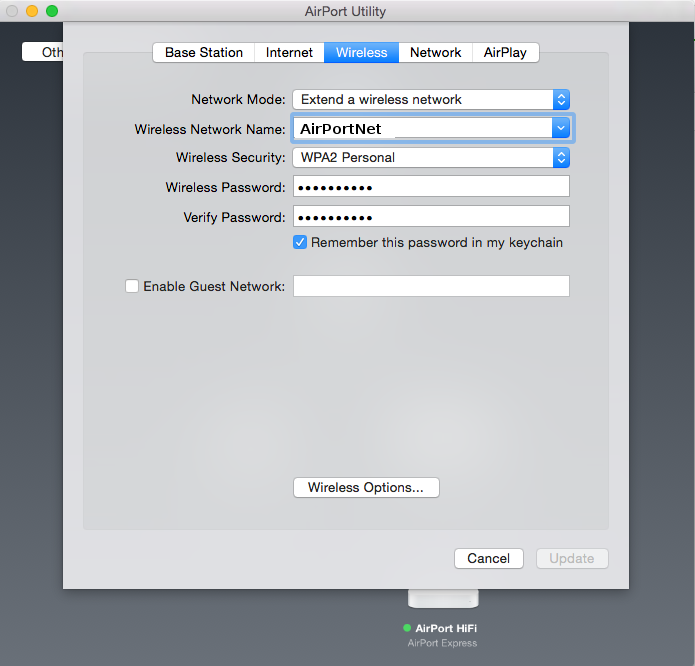695x666 pixels.
Task: Select the Wireless tab
Action: pyautogui.click(x=361, y=53)
